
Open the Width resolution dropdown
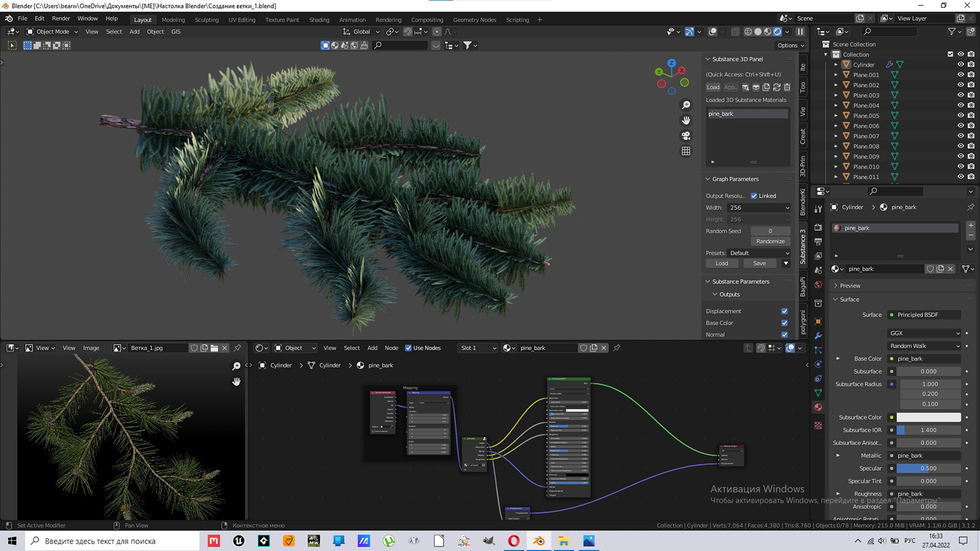[759, 208]
